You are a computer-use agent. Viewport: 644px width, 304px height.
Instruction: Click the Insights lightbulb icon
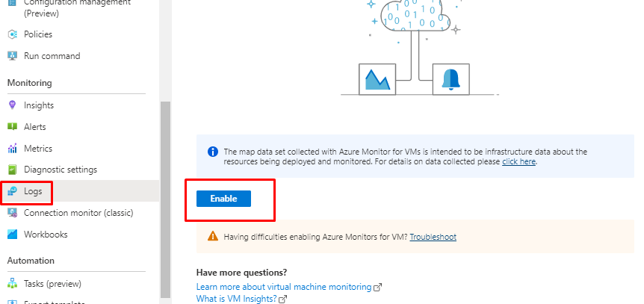point(12,105)
